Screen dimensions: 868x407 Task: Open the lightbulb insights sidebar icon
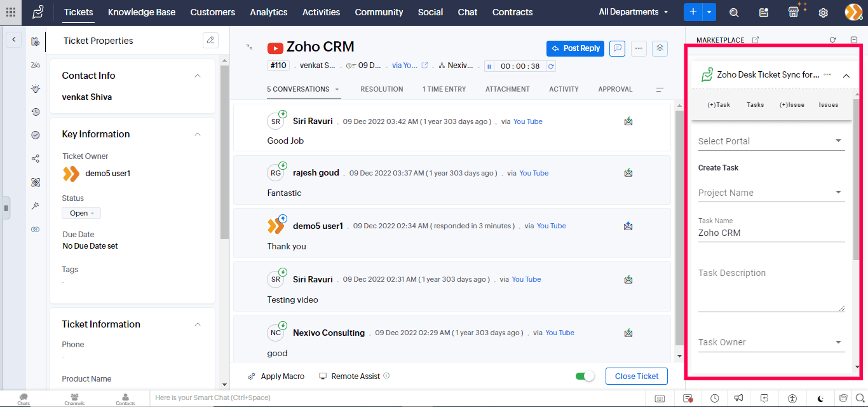[x=36, y=88]
